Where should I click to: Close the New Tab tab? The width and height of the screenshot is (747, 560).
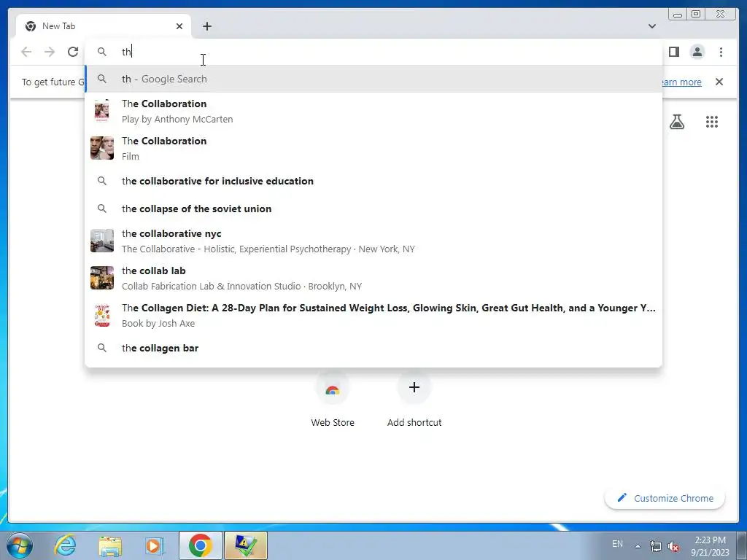[x=179, y=26]
